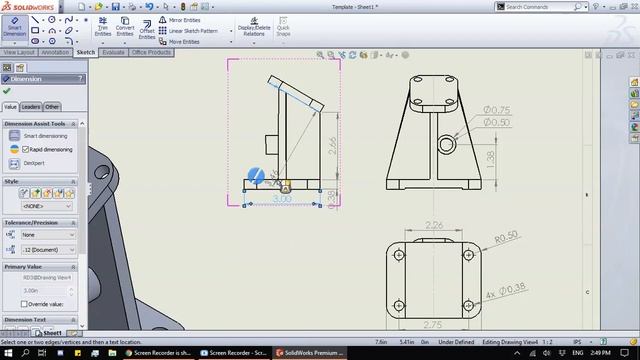
Task: Open Linear Sketch Pattern dropdown arrow
Action: tap(231, 31)
